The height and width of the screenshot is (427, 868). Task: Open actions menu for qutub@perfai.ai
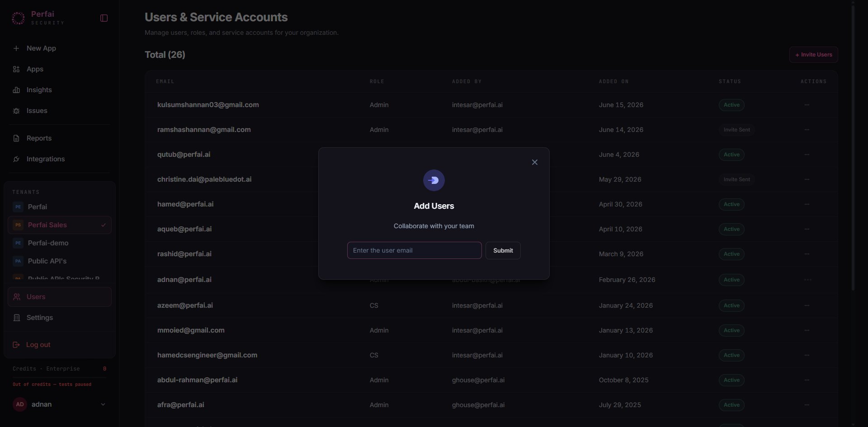tap(807, 155)
